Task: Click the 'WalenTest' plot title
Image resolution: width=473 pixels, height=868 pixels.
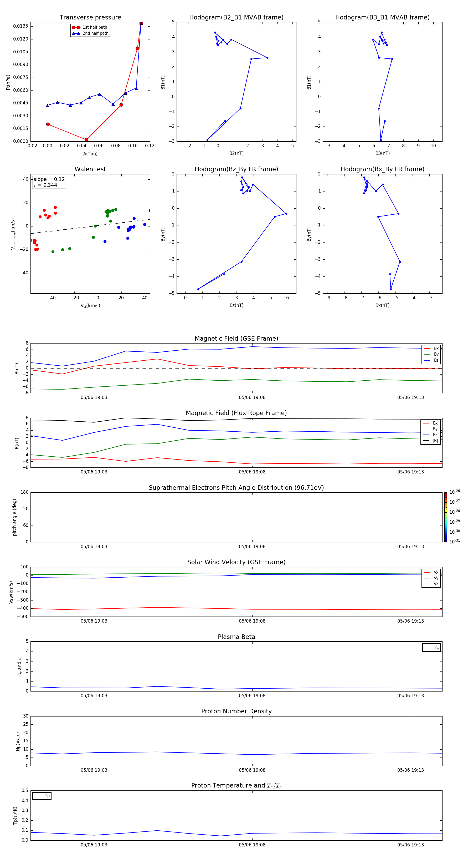Action: coord(90,169)
